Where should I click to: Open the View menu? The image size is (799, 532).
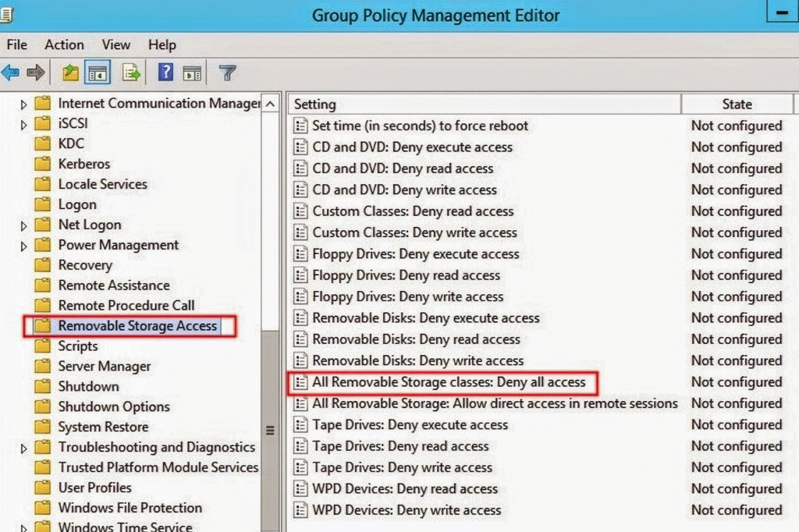[x=116, y=44]
